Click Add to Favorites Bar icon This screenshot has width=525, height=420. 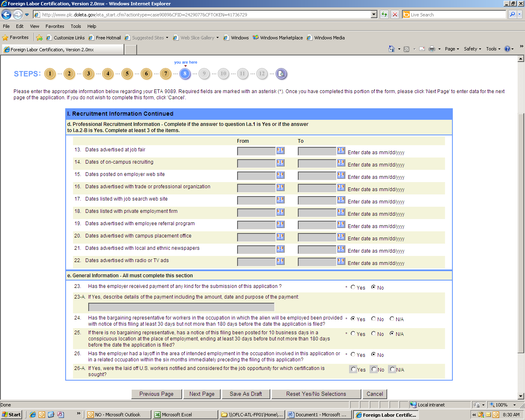coord(39,37)
